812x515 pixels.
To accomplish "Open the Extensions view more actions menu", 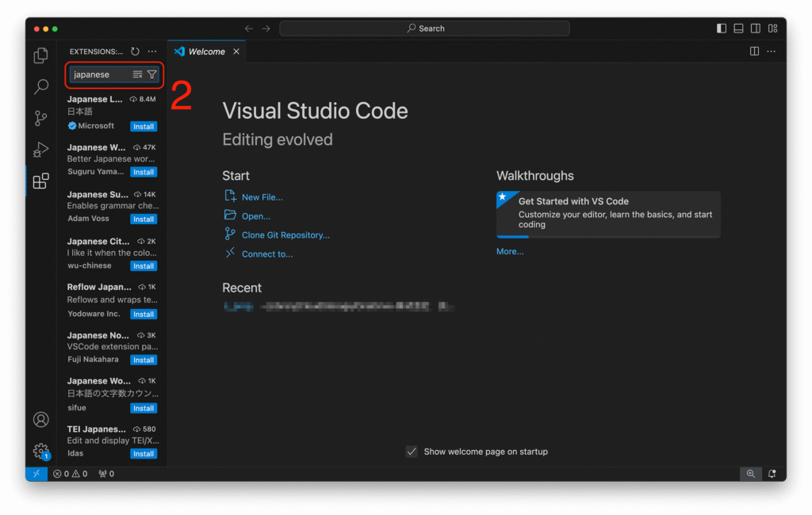I will [x=152, y=51].
